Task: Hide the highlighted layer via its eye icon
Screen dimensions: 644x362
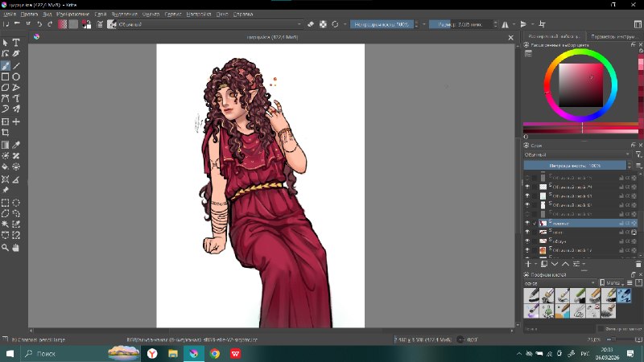Action: tap(527, 224)
